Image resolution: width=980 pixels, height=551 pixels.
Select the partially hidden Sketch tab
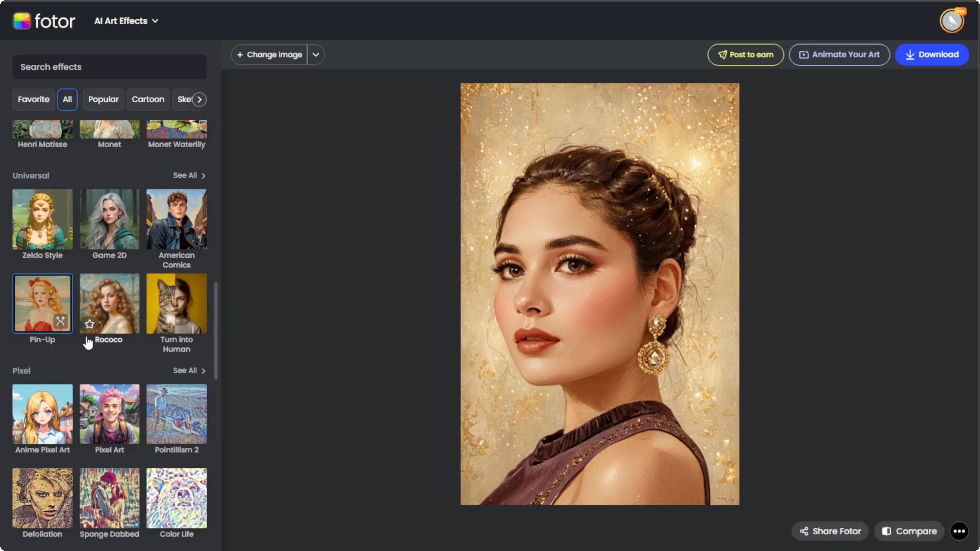coord(184,99)
